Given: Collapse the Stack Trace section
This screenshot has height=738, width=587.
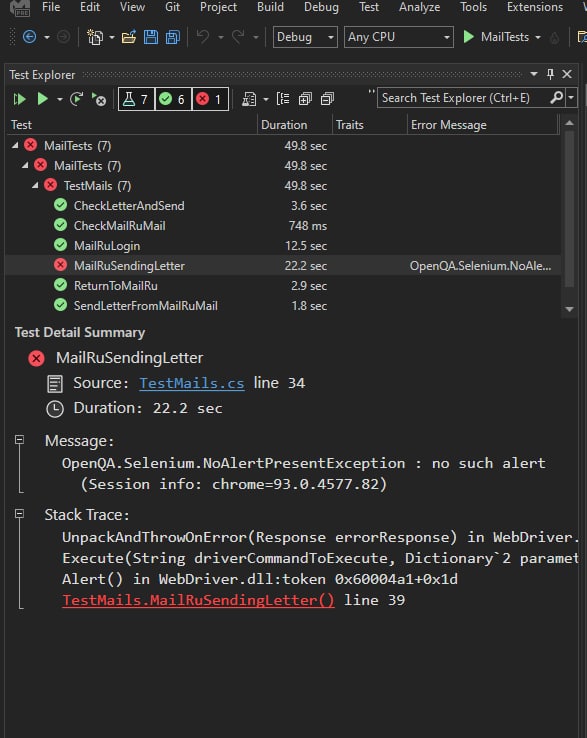Looking at the screenshot, I should point(19,513).
